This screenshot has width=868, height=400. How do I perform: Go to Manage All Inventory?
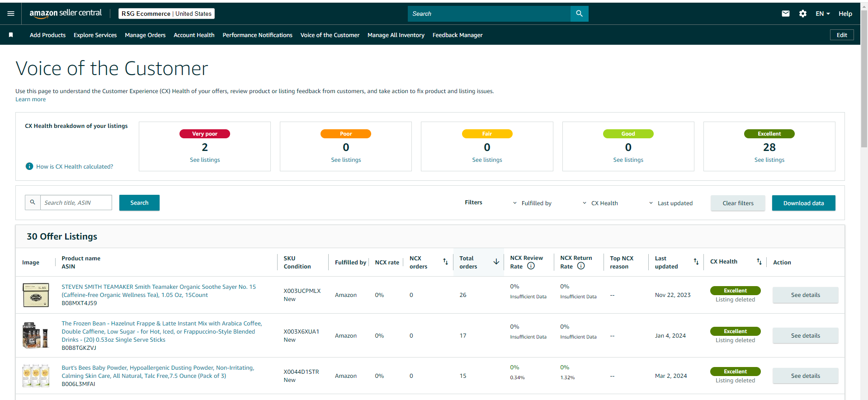pos(396,35)
